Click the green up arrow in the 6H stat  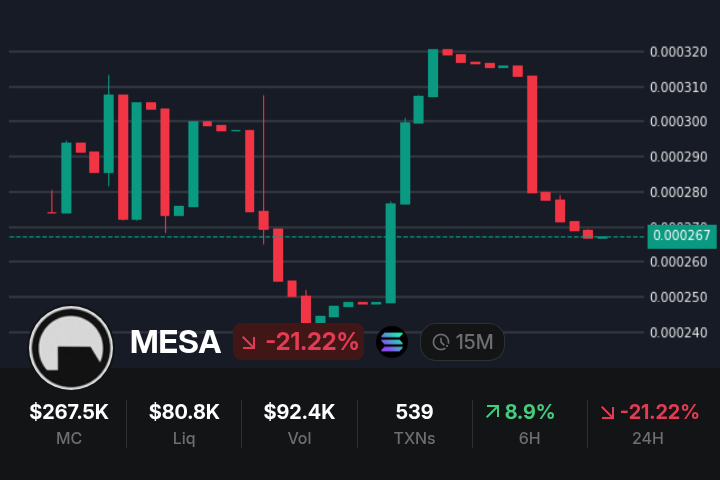[x=492, y=411]
